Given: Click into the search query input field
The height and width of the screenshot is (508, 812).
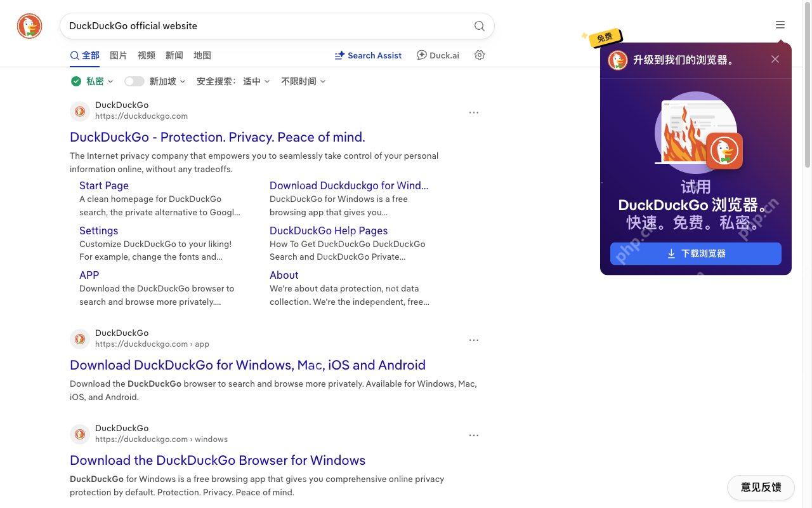Looking at the screenshot, I should pyautogui.click(x=266, y=26).
